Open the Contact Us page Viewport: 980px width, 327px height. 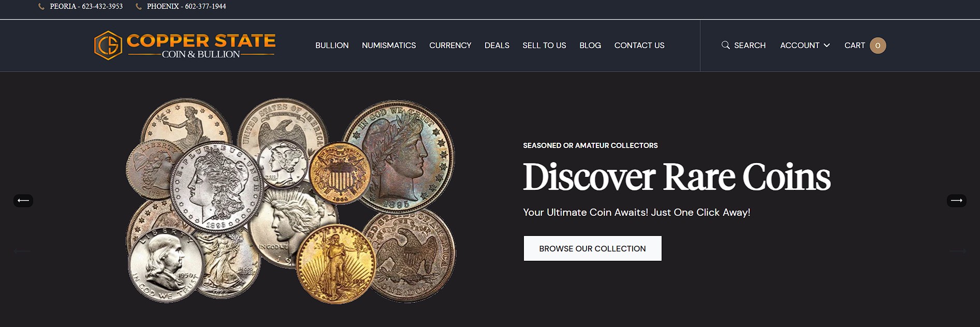(639, 46)
